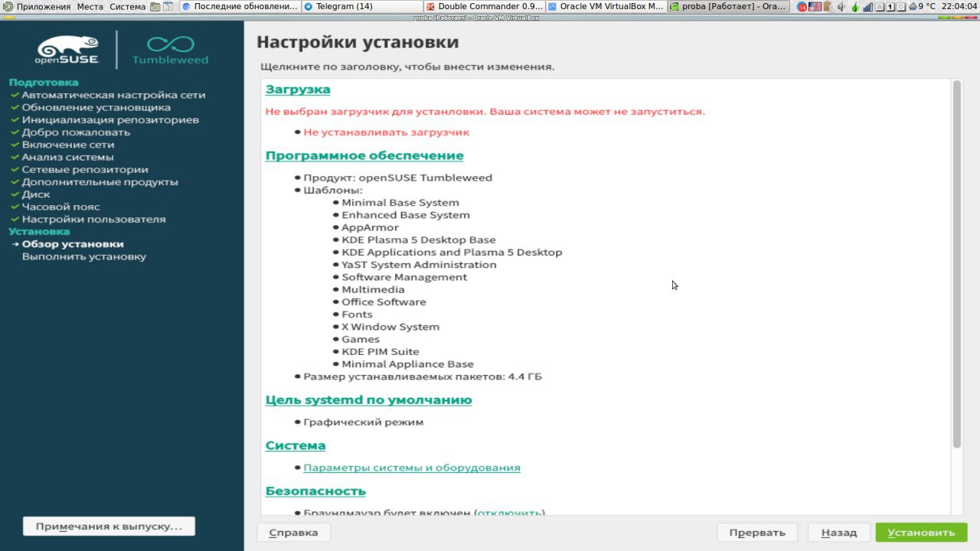Click the Примечания к выпуску button
The height and width of the screenshot is (551, 980).
pos(109,527)
